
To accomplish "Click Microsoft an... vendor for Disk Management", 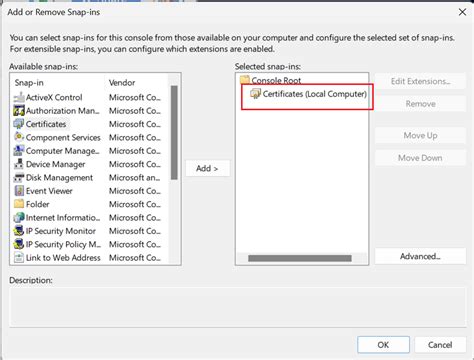I will pyautogui.click(x=135, y=177).
